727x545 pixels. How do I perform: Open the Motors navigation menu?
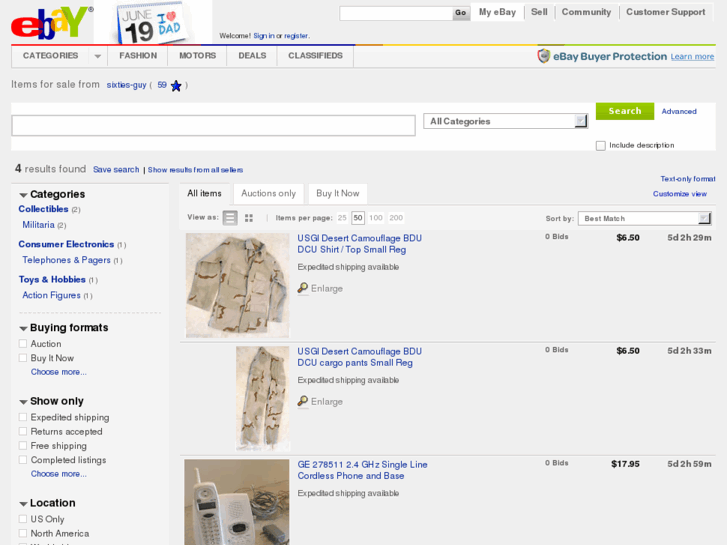(197, 56)
